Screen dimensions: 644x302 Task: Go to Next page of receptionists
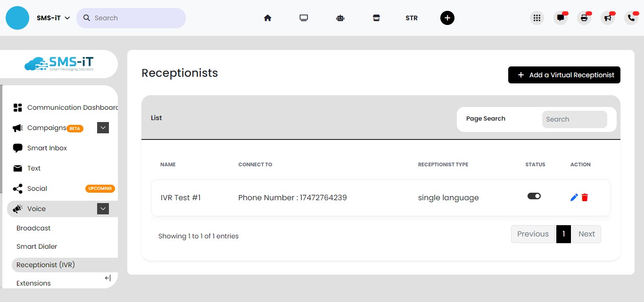coord(586,234)
